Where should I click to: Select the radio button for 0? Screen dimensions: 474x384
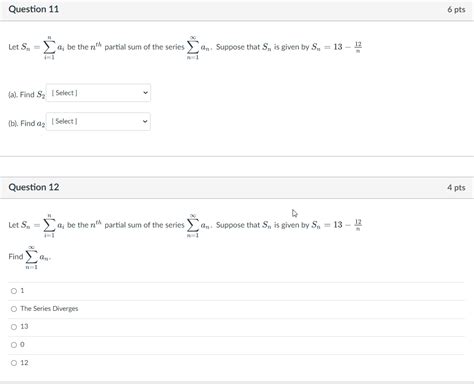pyautogui.click(x=14, y=345)
